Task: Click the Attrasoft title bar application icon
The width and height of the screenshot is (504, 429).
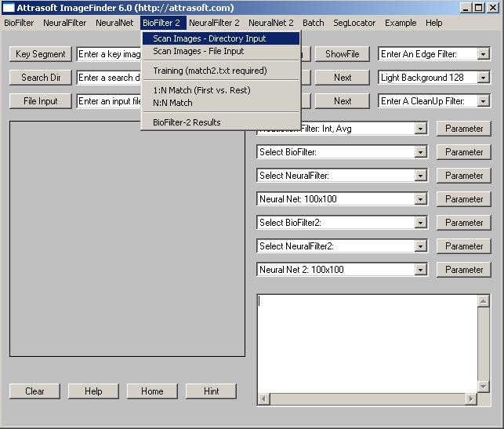Action: (x=9, y=8)
